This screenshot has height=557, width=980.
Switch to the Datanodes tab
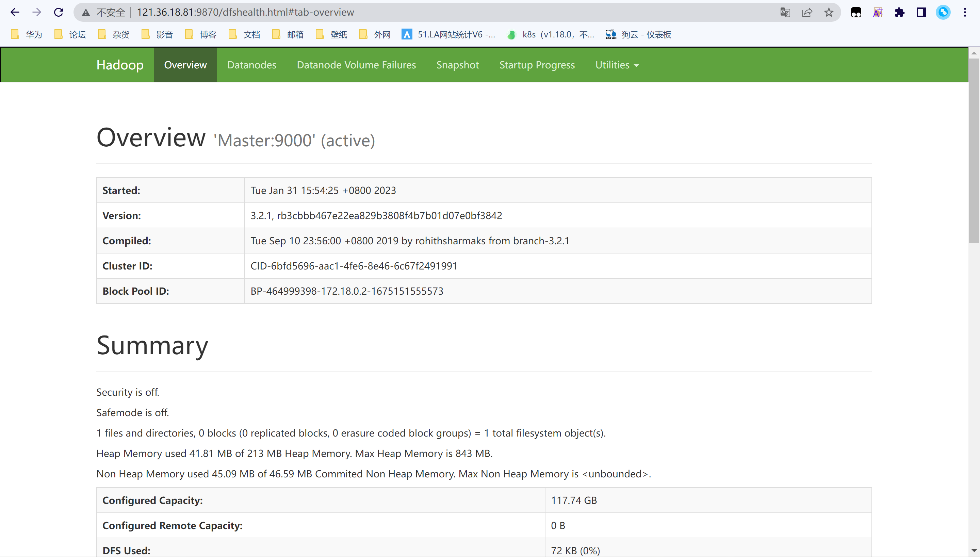(x=251, y=65)
